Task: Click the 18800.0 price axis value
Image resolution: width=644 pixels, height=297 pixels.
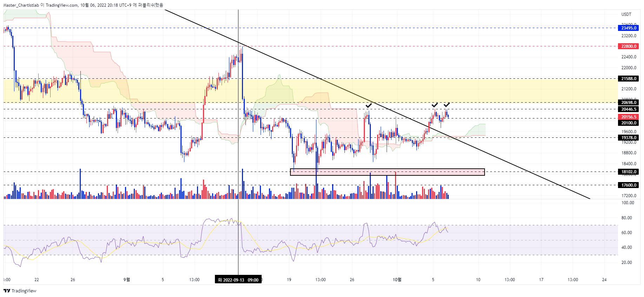Action: point(629,153)
